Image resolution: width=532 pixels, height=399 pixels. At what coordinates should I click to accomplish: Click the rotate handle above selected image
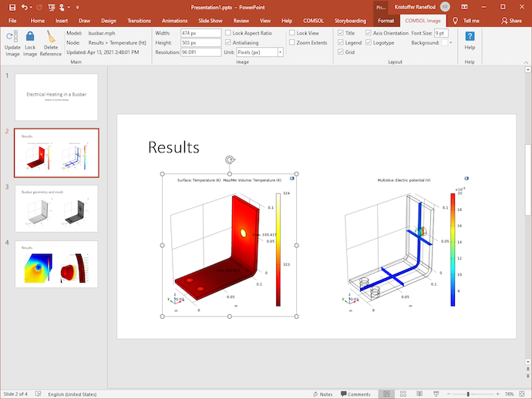pyautogui.click(x=230, y=159)
